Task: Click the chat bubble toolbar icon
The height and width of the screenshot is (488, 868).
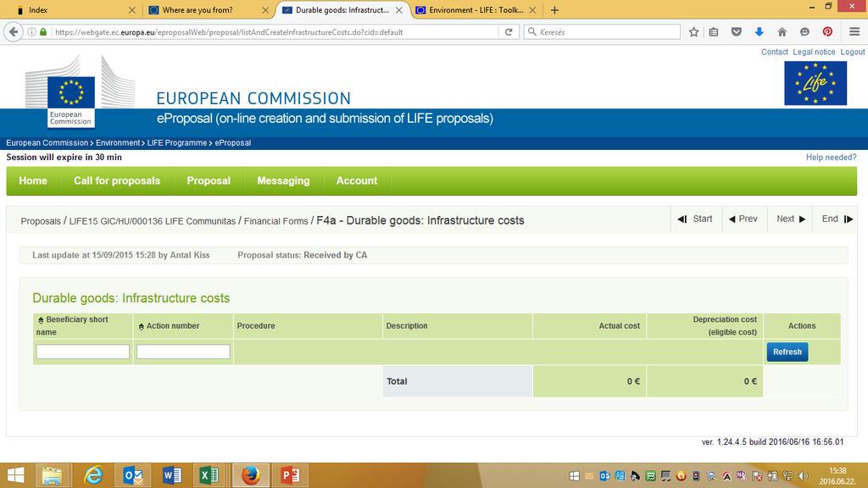Action: pos(804,32)
